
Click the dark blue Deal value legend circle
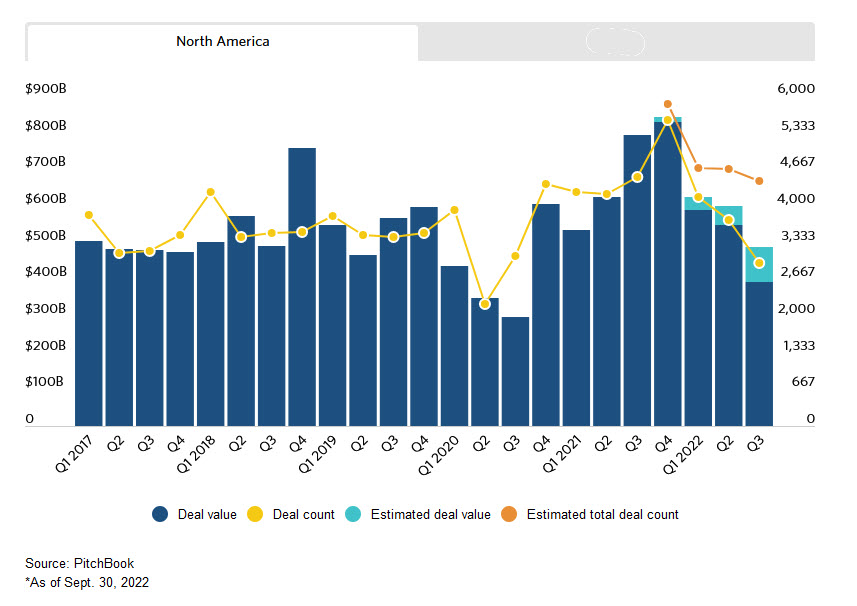(160, 515)
